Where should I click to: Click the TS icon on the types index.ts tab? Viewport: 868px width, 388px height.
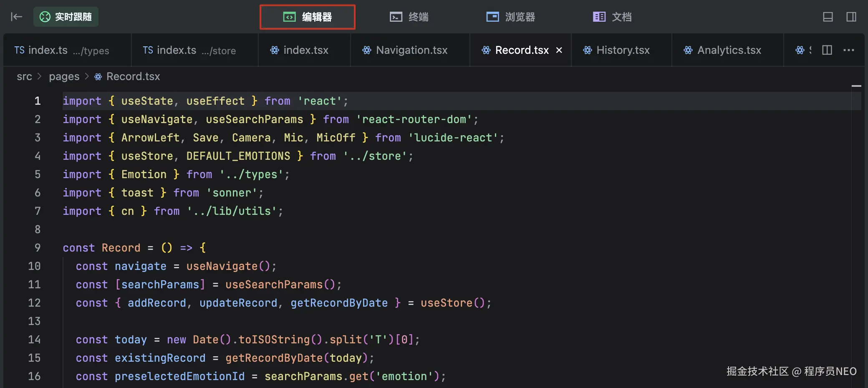point(19,50)
